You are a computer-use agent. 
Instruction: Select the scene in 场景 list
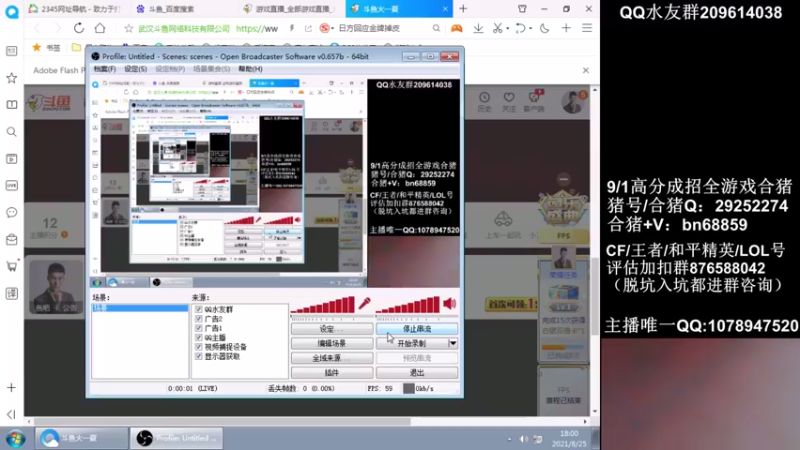click(x=140, y=308)
